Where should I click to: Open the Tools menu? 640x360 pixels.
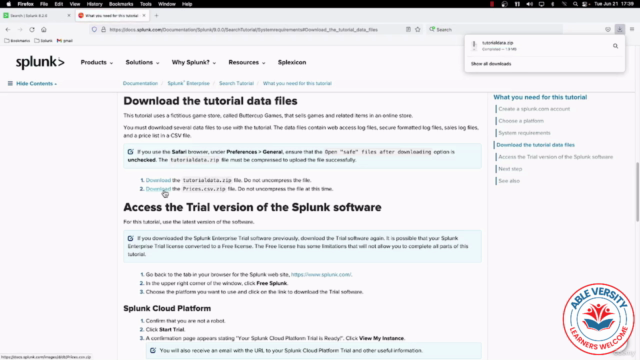click(146, 4)
